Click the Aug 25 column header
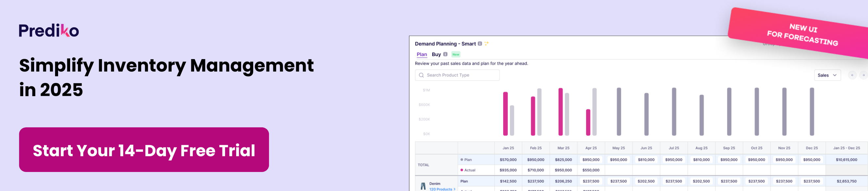 [x=702, y=148]
